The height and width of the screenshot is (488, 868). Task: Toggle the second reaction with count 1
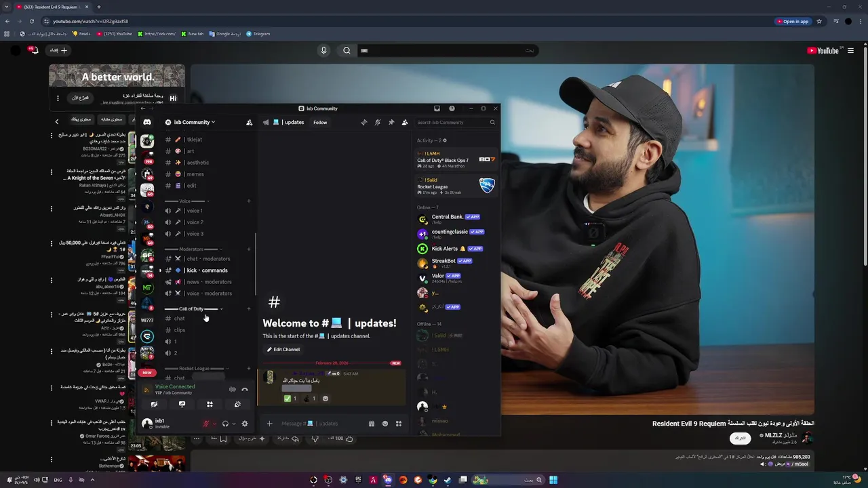[309, 399]
